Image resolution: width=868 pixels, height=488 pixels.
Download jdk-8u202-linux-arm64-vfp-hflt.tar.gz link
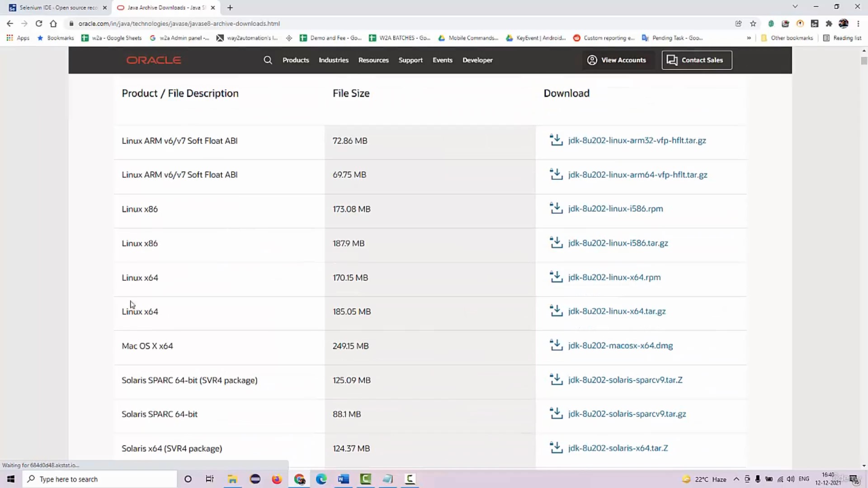click(x=637, y=175)
